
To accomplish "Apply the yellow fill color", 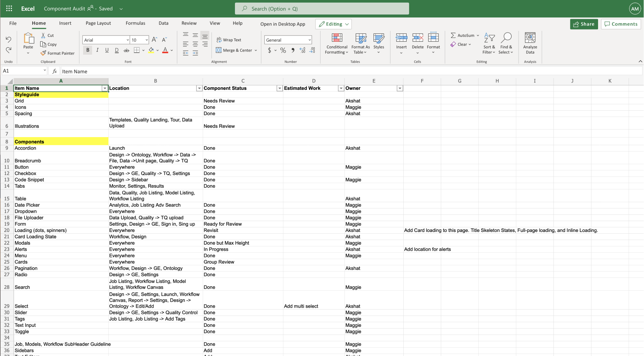I will (x=151, y=50).
